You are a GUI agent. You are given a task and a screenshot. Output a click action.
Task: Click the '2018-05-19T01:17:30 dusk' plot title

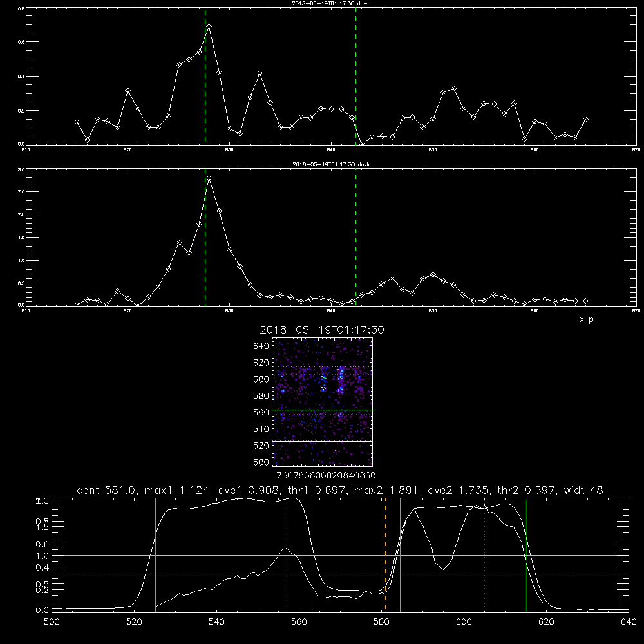(x=331, y=164)
